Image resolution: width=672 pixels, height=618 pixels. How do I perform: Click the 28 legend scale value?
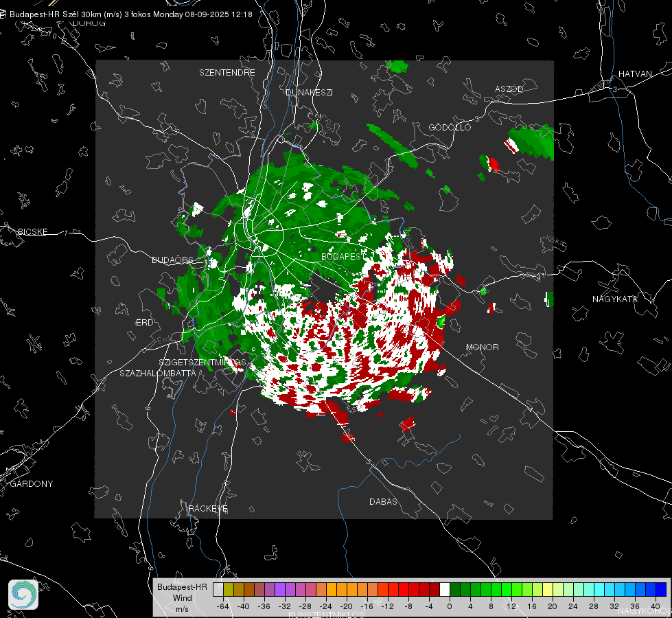click(x=594, y=606)
